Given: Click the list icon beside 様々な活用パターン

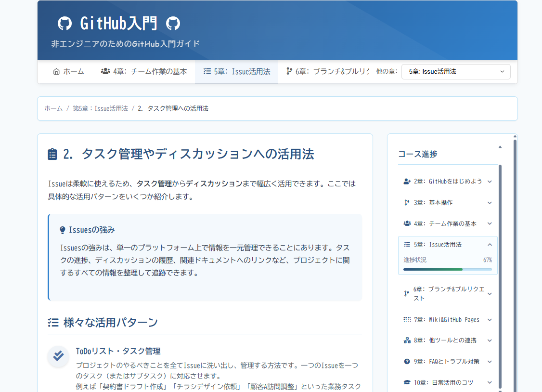Looking at the screenshot, I should [x=53, y=323].
